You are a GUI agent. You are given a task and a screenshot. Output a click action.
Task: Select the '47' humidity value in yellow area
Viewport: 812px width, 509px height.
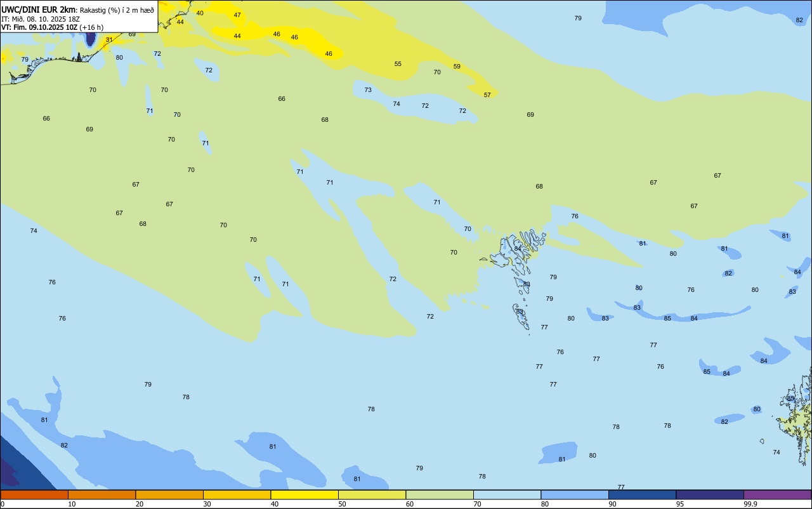point(237,15)
